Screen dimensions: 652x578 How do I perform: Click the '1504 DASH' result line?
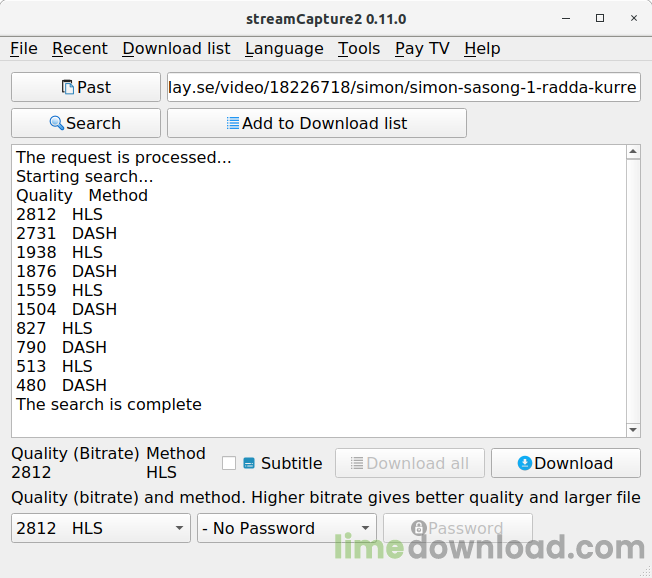click(67, 309)
